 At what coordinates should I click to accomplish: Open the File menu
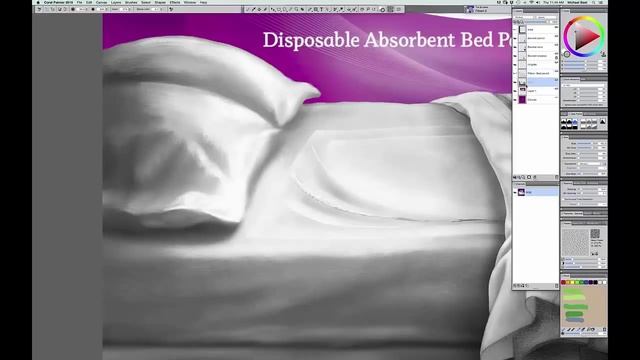click(80, 2)
